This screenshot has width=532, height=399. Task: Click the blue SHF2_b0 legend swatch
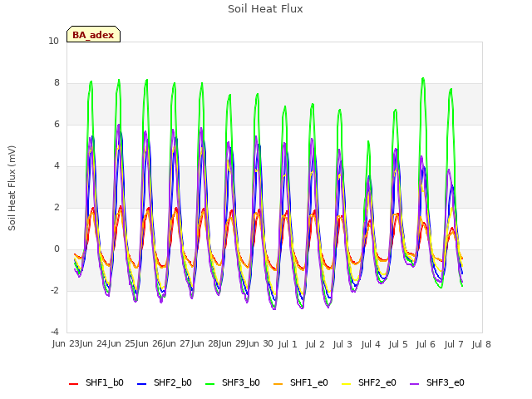click(142, 384)
